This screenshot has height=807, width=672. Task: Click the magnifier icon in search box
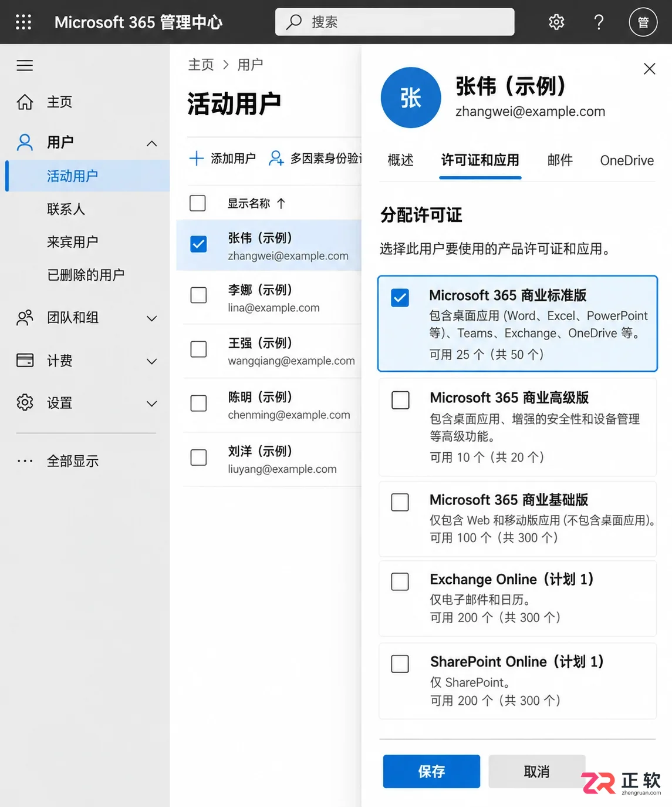293,22
